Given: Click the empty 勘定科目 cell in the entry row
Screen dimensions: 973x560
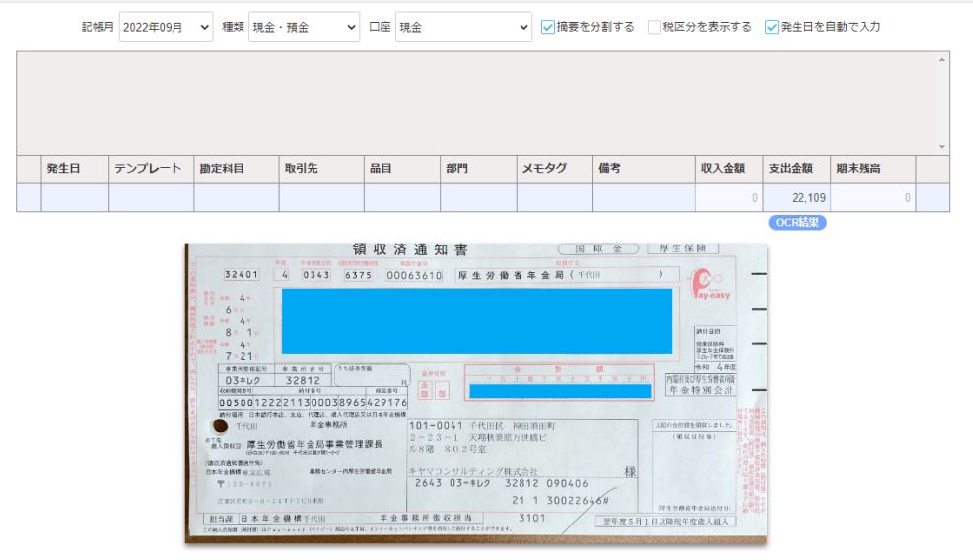Looking at the screenshot, I should tap(237, 198).
